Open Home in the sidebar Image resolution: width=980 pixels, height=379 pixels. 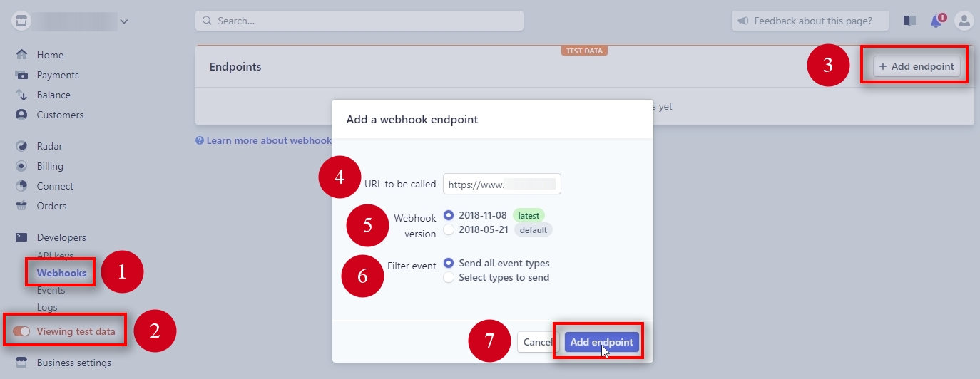pos(50,55)
